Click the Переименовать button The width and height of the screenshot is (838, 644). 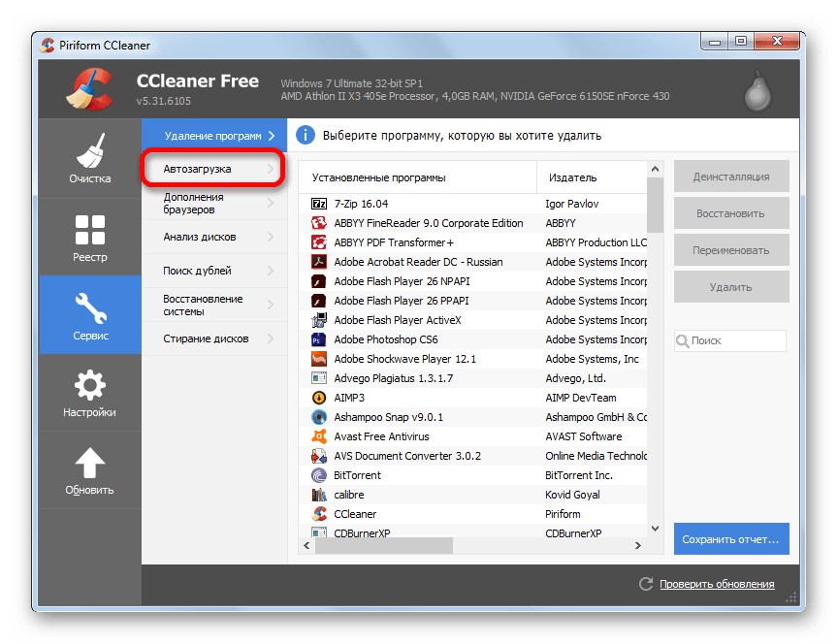point(731,250)
